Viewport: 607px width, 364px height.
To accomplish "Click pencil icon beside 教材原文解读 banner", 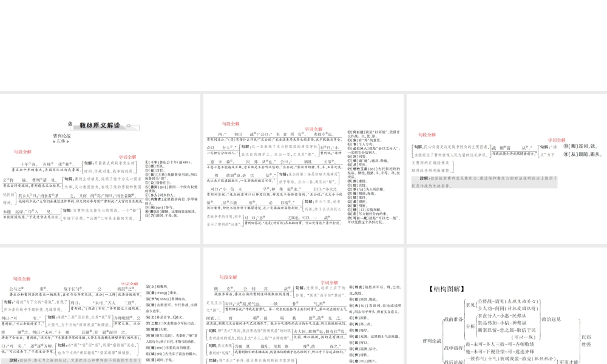I will click(70, 124).
